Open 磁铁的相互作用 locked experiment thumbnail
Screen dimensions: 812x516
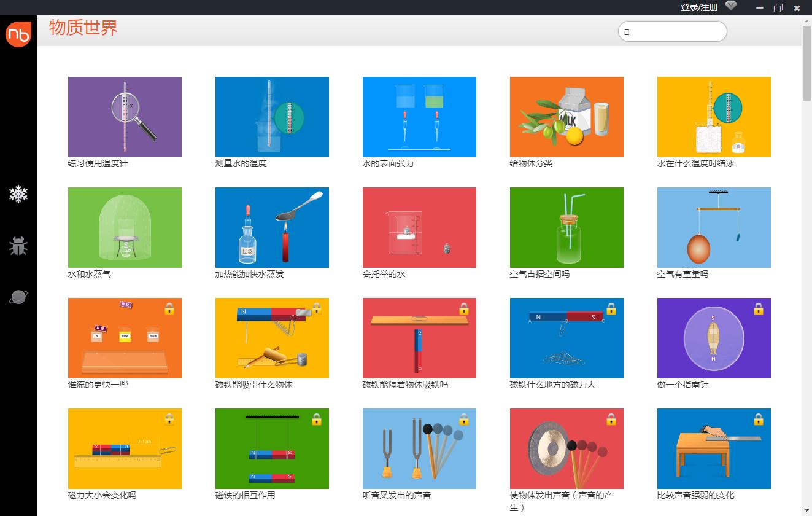[x=272, y=448]
